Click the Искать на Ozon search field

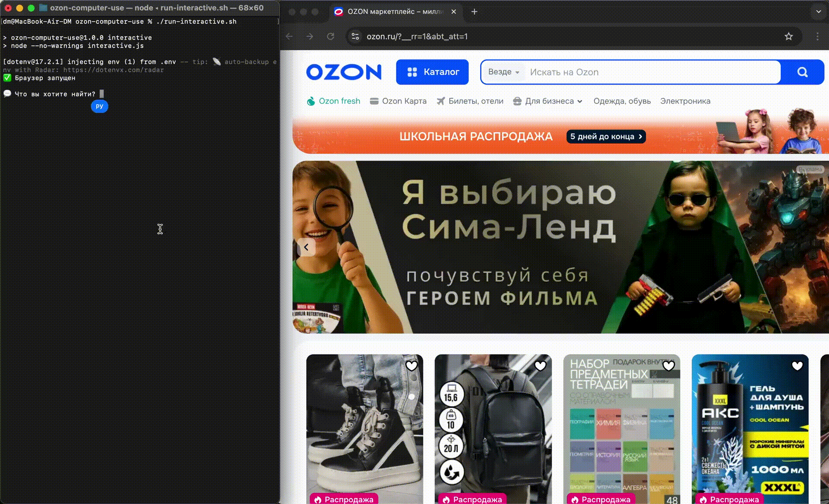[626, 72]
